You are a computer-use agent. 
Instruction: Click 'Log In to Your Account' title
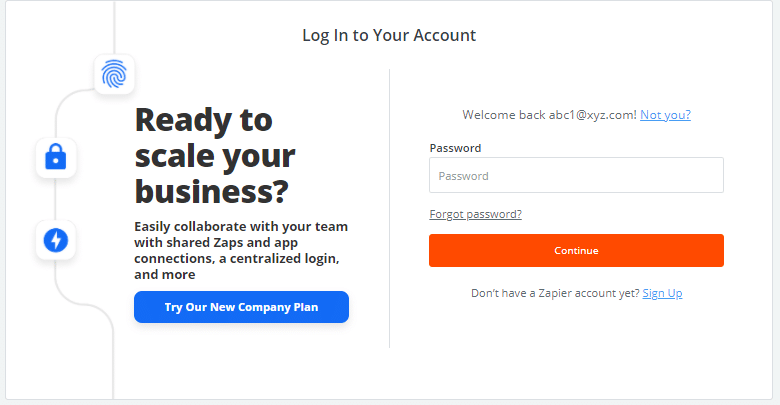(389, 35)
